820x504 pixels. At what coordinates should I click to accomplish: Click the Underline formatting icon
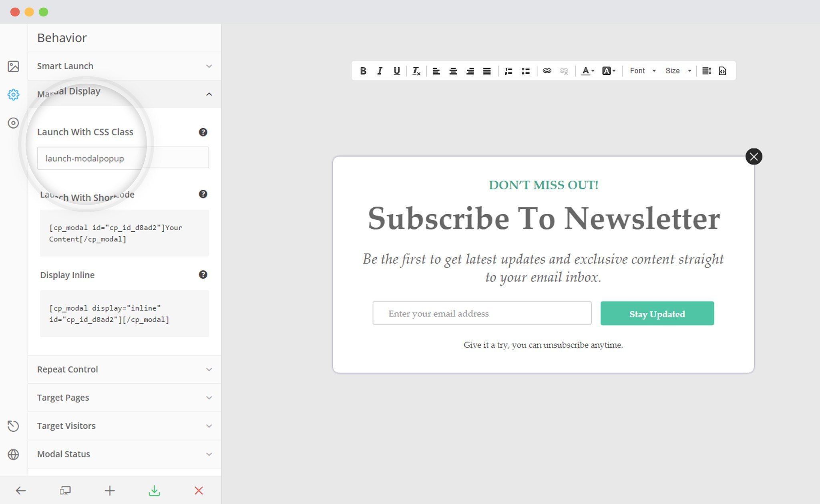397,70
